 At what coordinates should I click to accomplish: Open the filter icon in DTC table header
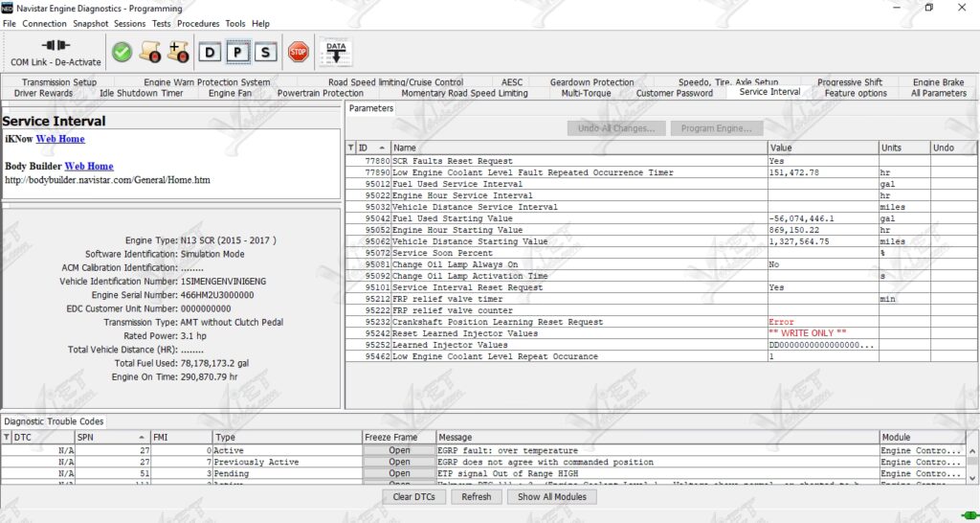(7, 438)
